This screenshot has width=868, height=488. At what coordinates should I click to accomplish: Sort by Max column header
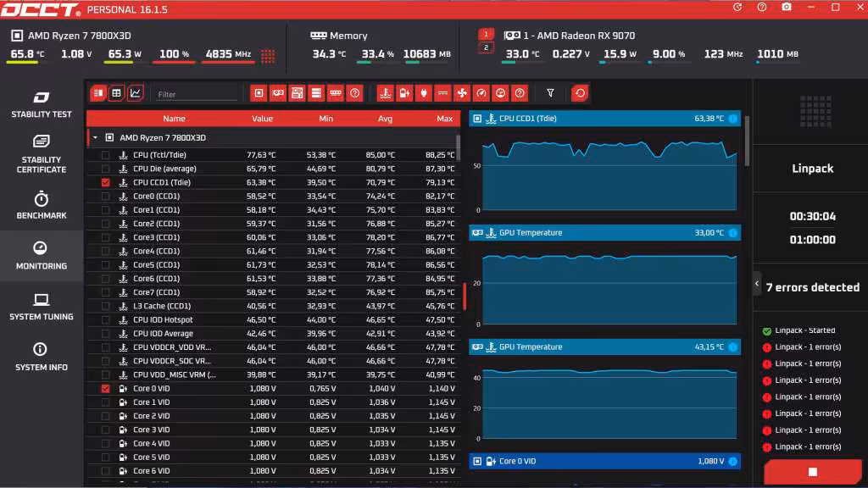[x=444, y=119]
